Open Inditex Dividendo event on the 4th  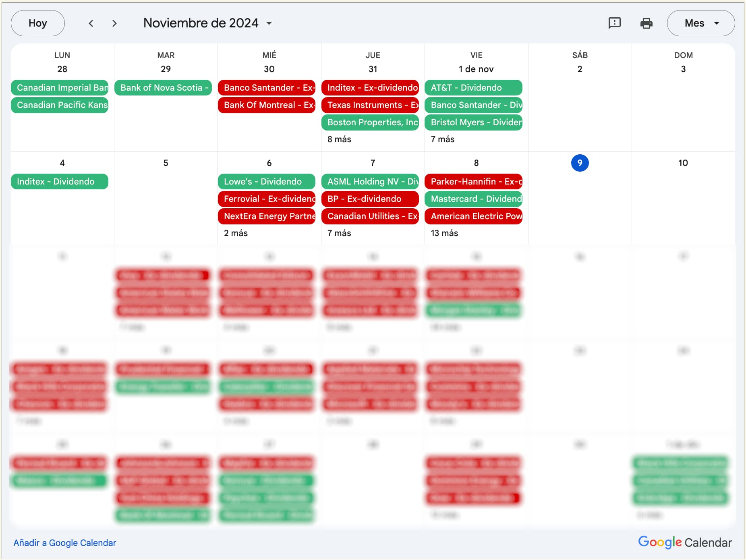60,181
